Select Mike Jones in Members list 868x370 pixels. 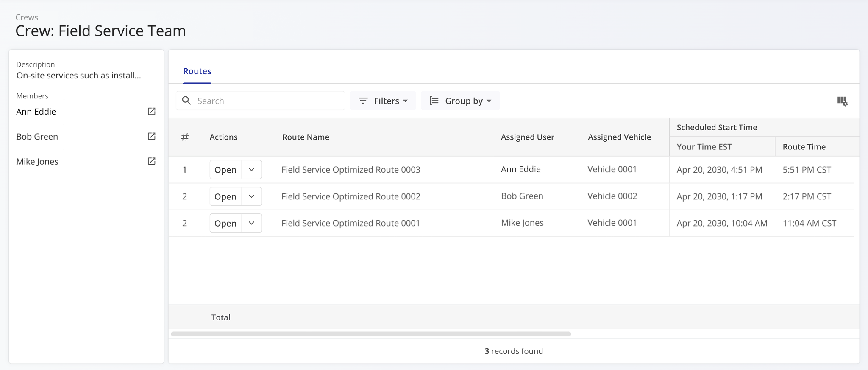click(37, 162)
